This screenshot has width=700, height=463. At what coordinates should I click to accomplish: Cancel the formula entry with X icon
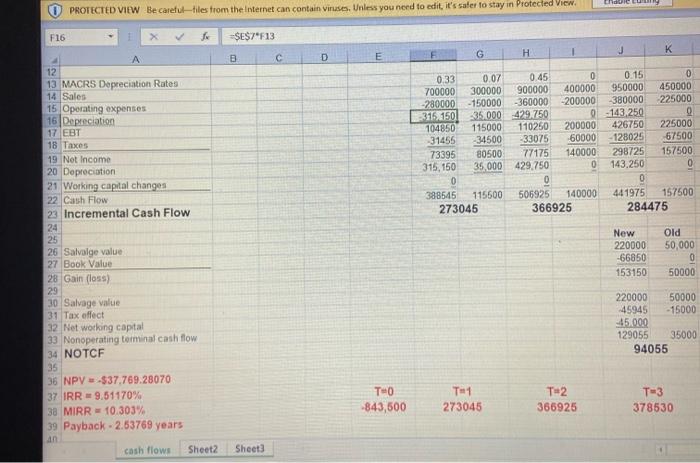point(153,37)
